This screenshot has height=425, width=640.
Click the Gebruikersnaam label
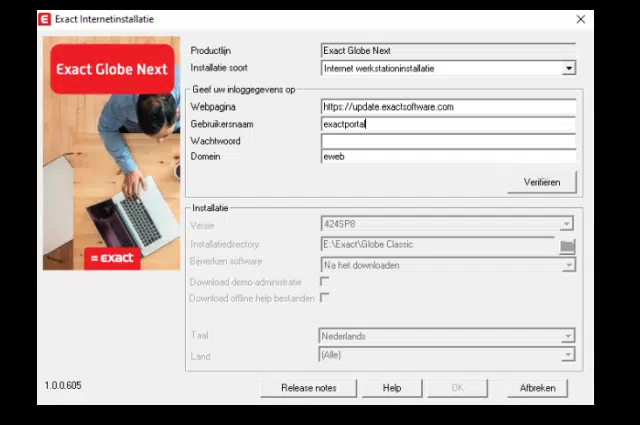222,124
